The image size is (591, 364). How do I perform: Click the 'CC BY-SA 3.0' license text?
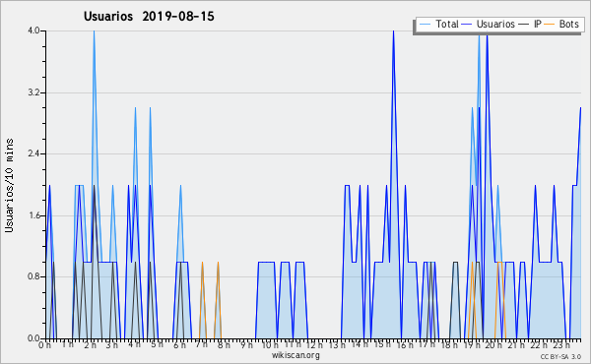pyautogui.click(x=560, y=357)
